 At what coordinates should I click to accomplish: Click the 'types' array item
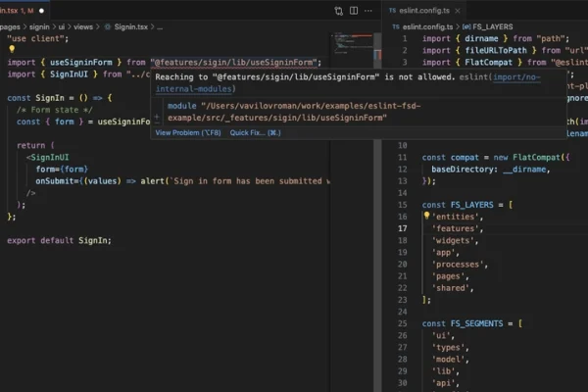(x=451, y=348)
